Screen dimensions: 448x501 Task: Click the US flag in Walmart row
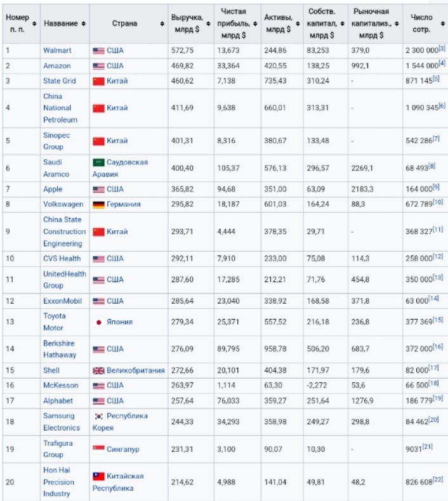[x=98, y=51]
